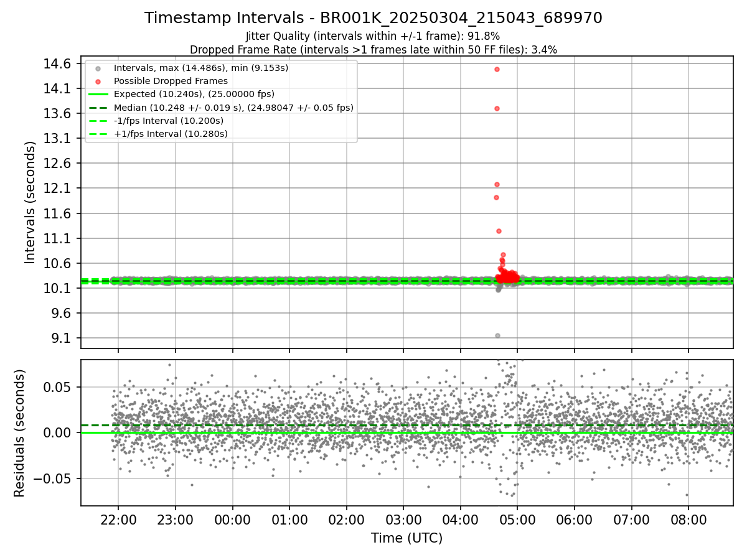The height and width of the screenshot is (560, 747).
Task: Click y-axis tick label '14.6'
Action: tap(58, 63)
